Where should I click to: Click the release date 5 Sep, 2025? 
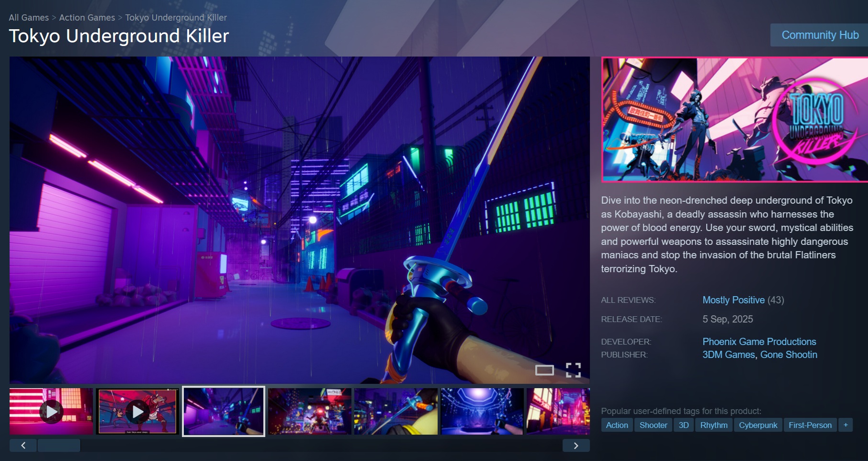[728, 319]
